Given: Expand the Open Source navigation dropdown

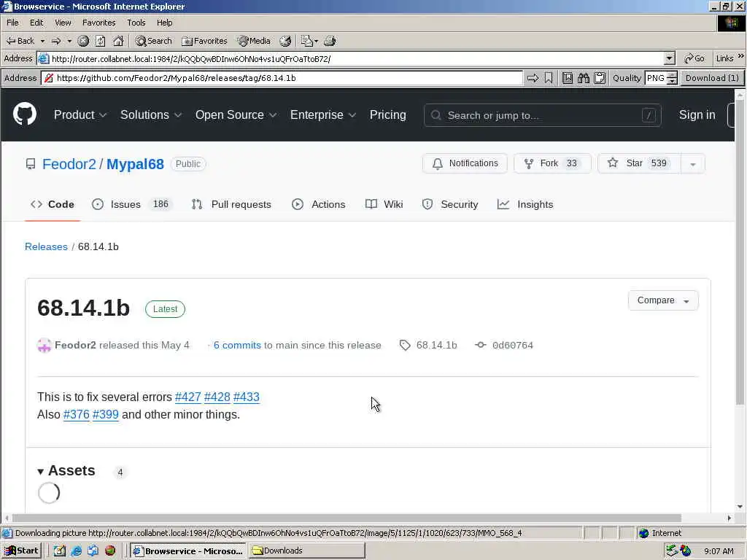Looking at the screenshot, I should pyautogui.click(x=236, y=114).
